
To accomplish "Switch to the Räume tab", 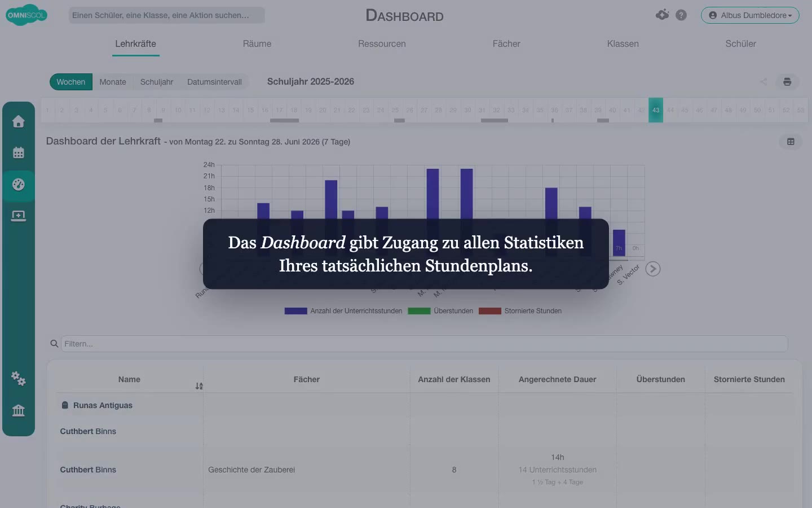I will pyautogui.click(x=257, y=44).
